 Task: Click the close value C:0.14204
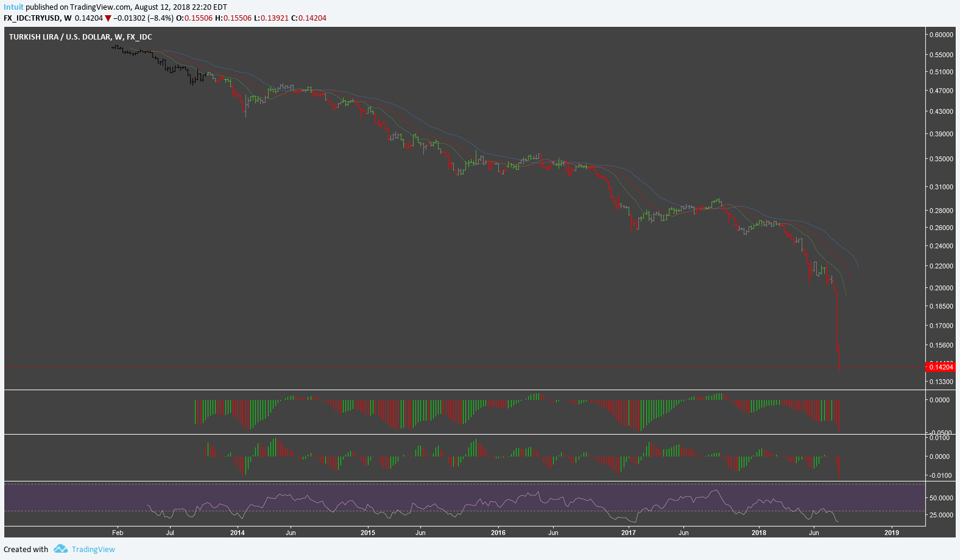[309, 18]
